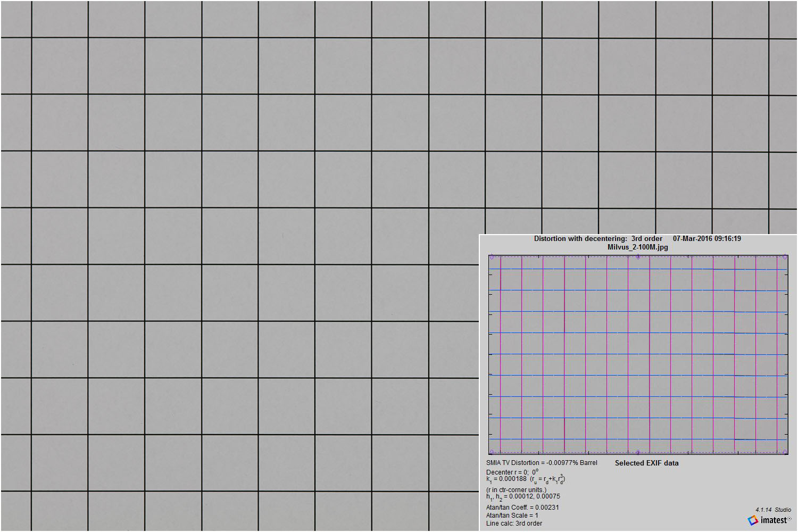Select the Milvus_2-100M.jpg file name
Screen dimensions: 798x532
pyautogui.click(x=637, y=247)
